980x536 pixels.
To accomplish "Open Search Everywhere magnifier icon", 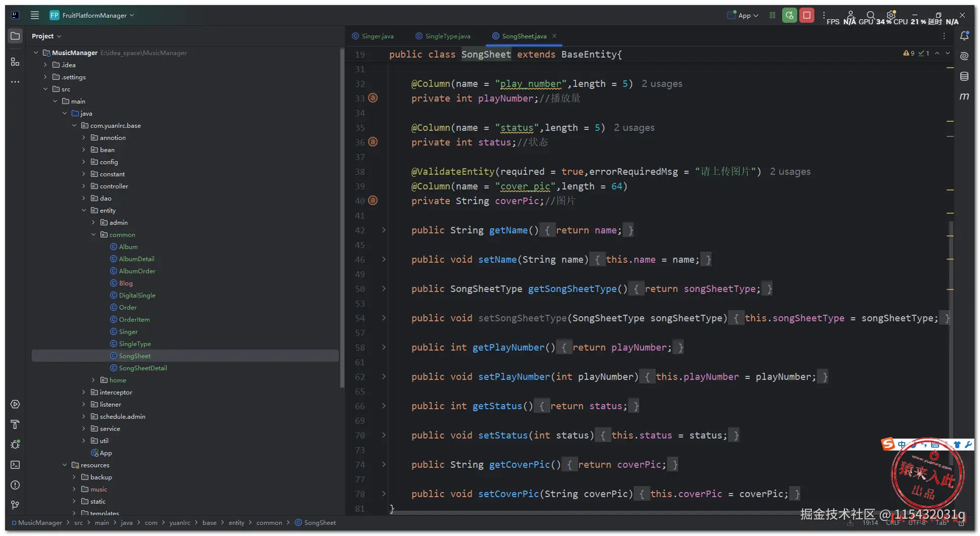I will (871, 15).
